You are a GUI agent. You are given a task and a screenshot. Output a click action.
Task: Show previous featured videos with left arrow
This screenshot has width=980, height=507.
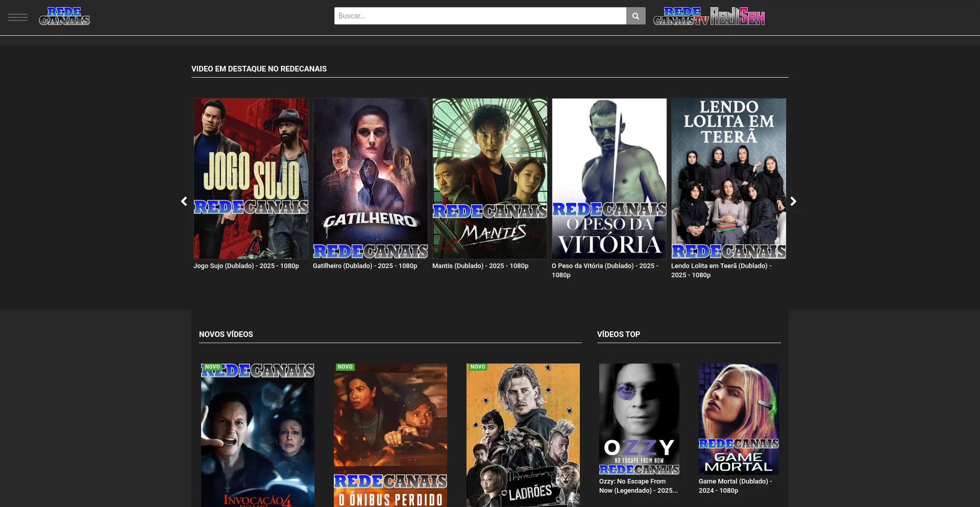coord(184,201)
